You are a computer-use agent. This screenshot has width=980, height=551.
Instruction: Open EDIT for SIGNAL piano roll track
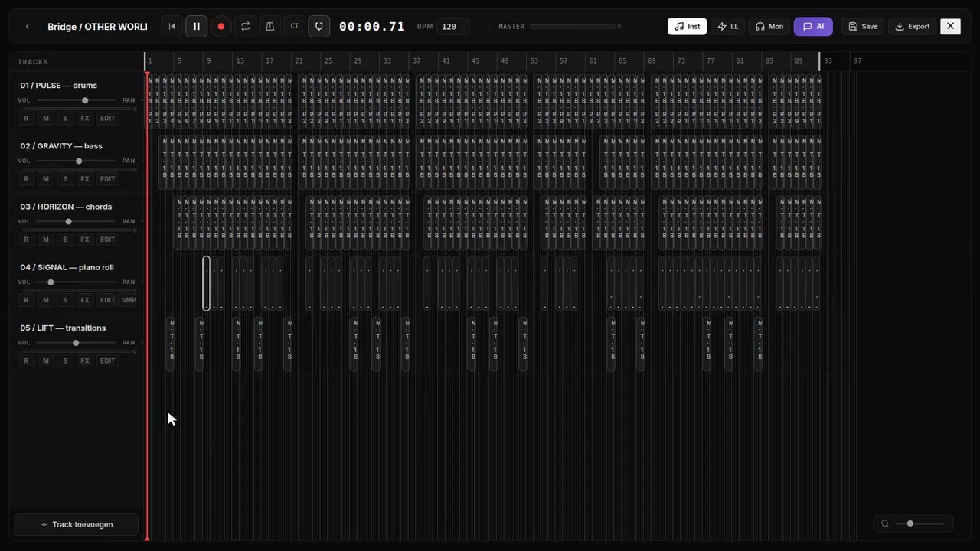(x=107, y=300)
